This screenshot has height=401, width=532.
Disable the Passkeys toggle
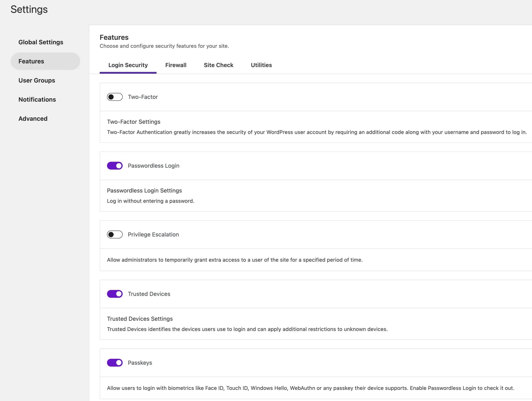pos(115,363)
